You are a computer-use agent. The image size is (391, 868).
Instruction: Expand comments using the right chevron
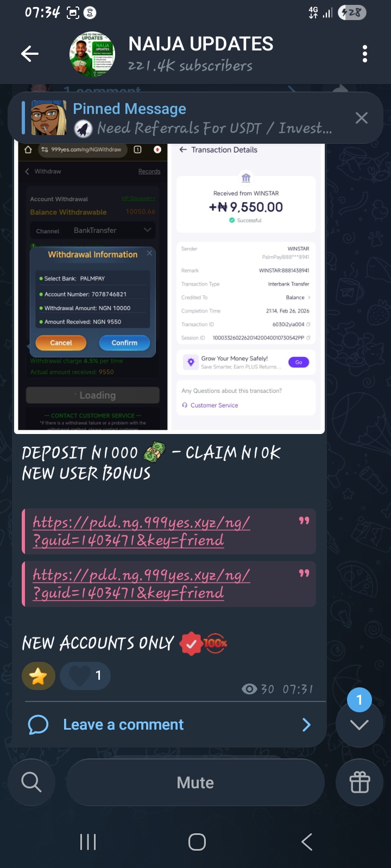pyautogui.click(x=306, y=725)
